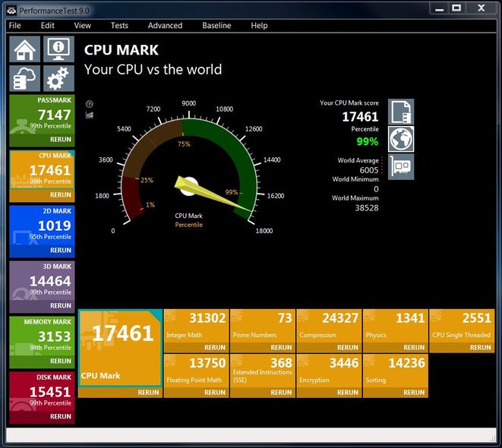Screen dimensions: 502x448
Task: Select the Integer Math 31302 tile
Action: 196,326
